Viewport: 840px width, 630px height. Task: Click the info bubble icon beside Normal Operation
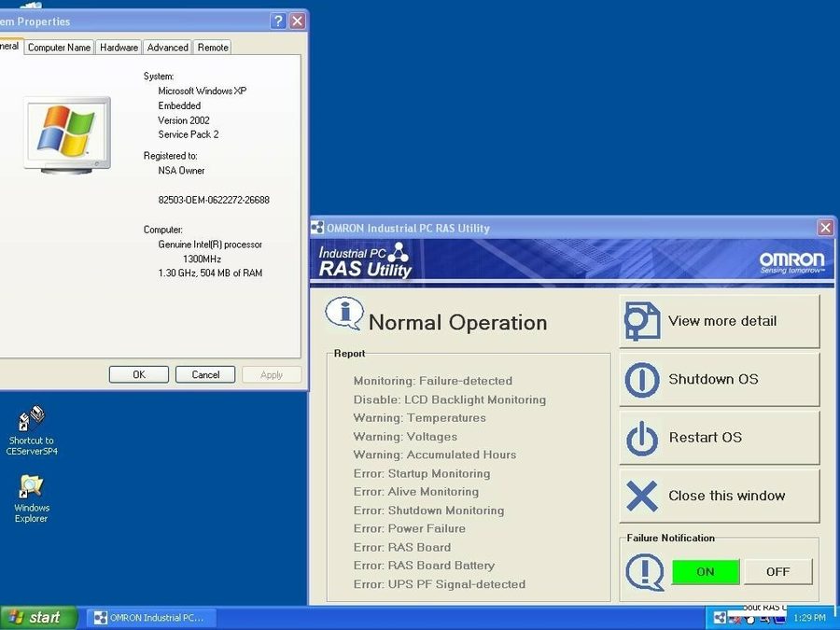pyautogui.click(x=343, y=314)
